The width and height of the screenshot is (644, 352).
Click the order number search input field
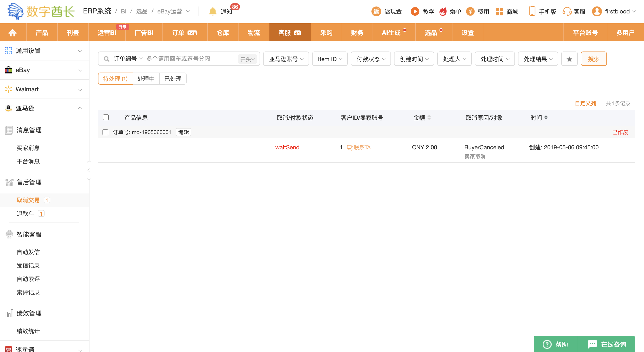(x=190, y=59)
